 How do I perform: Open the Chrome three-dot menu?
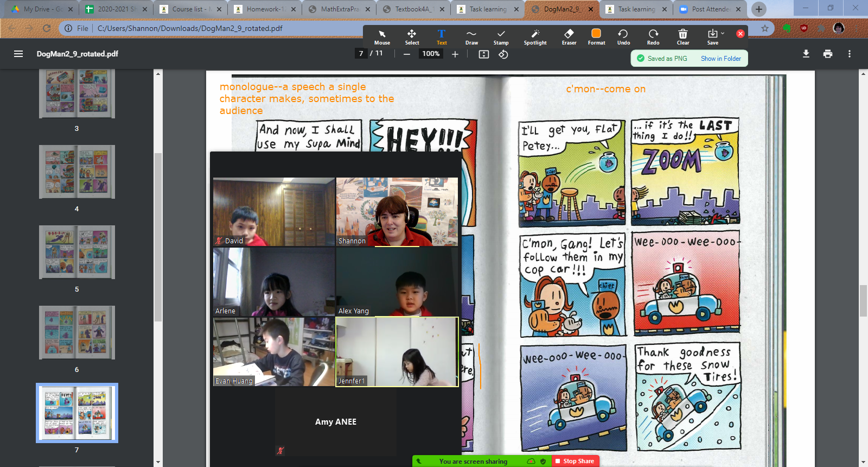[x=856, y=28]
